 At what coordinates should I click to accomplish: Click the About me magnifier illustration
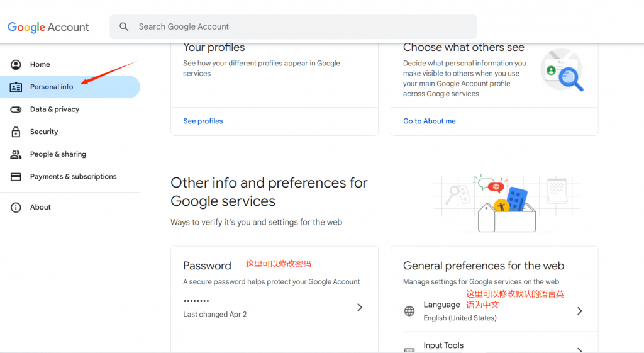[562, 70]
